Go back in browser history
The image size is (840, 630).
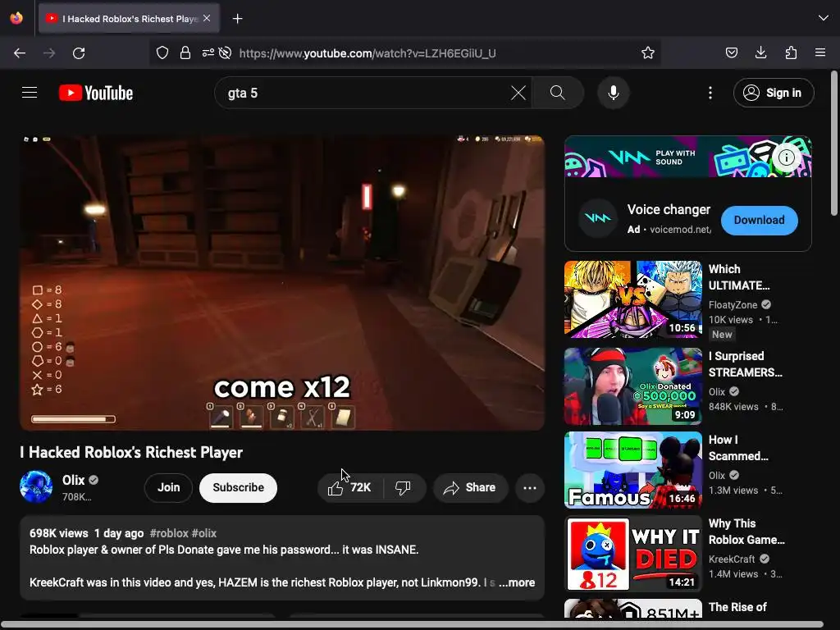[20, 53]
